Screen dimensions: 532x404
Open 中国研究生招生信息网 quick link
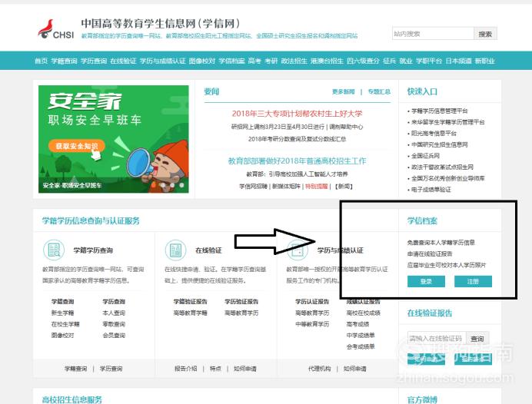[x=440, y=144]
